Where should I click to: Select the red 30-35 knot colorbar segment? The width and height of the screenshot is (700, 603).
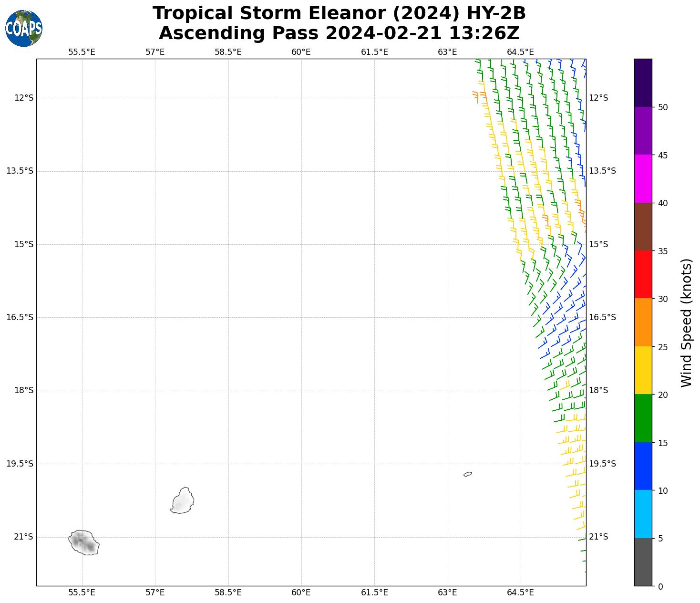click(x=643, y=274)
